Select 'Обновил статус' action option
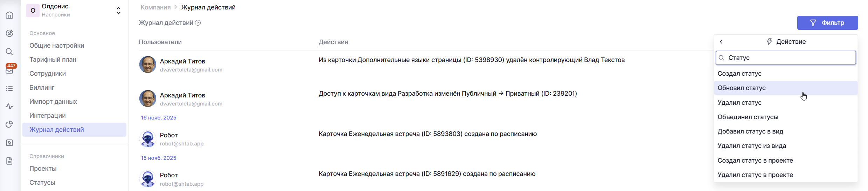 (x=742, y=88)
